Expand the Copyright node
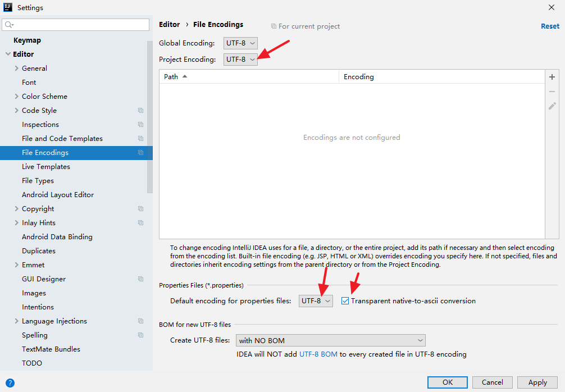Image resolution: width=565 pixels, height=392 pixels. pos(16,208)
